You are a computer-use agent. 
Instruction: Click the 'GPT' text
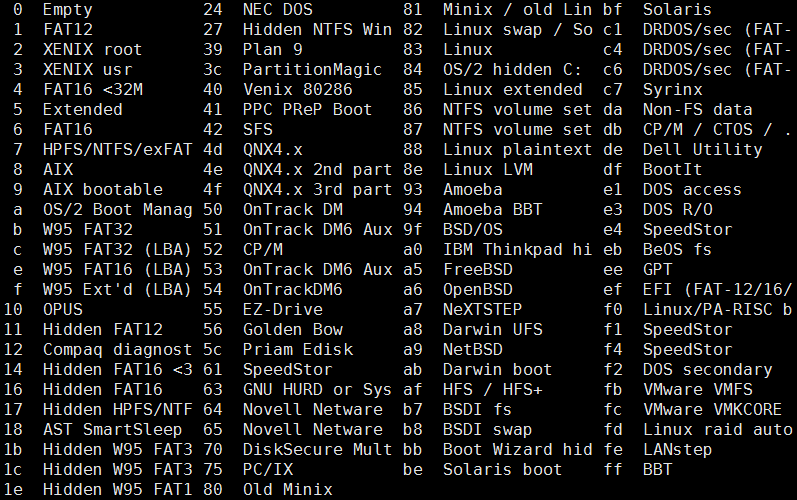coord(657,270)
